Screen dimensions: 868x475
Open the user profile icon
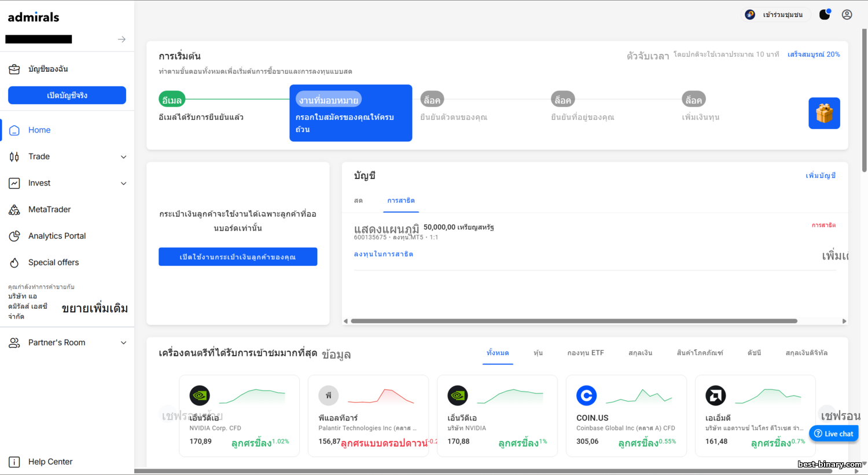click(x=847, y=14)
